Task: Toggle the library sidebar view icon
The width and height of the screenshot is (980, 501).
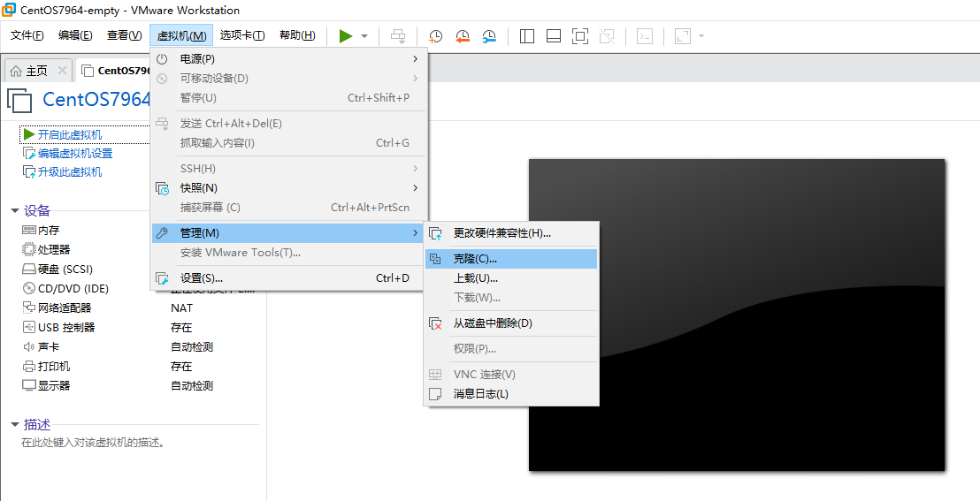Action: point(527,36)
